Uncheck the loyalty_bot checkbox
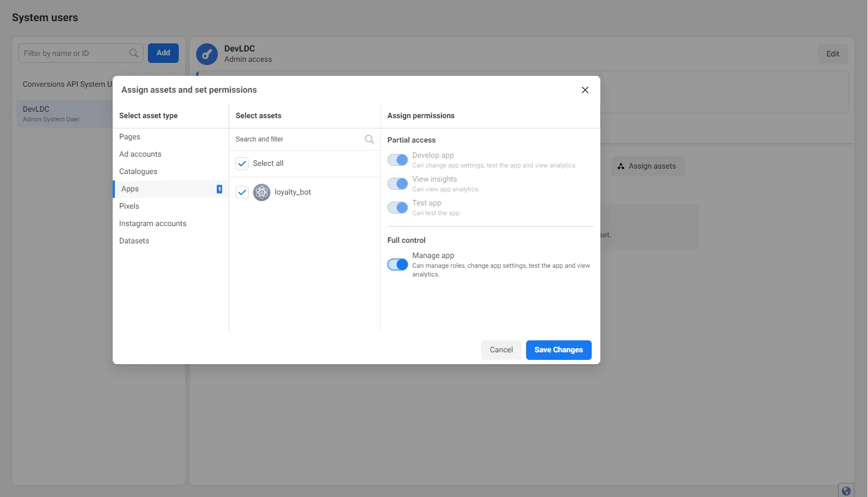This screenshot has height=497, width=868. pyautogui.click(x=242, y=192)
